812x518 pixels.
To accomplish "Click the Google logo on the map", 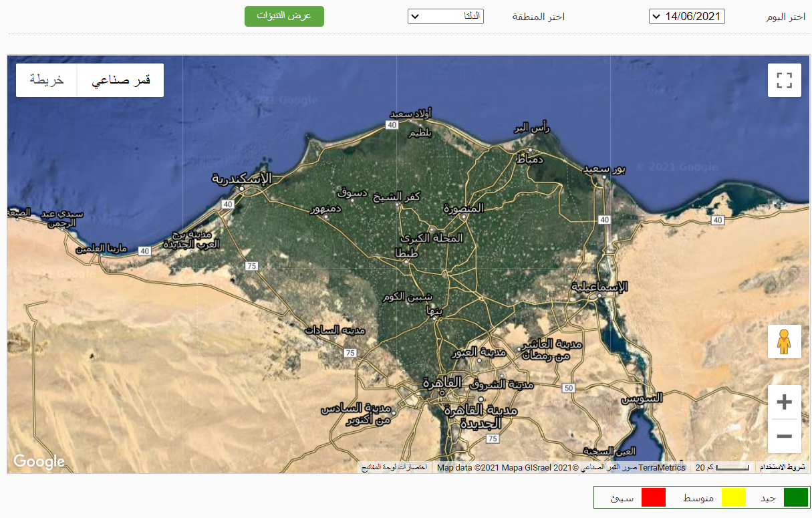I will pyautogui.click(x=39, y=461).
